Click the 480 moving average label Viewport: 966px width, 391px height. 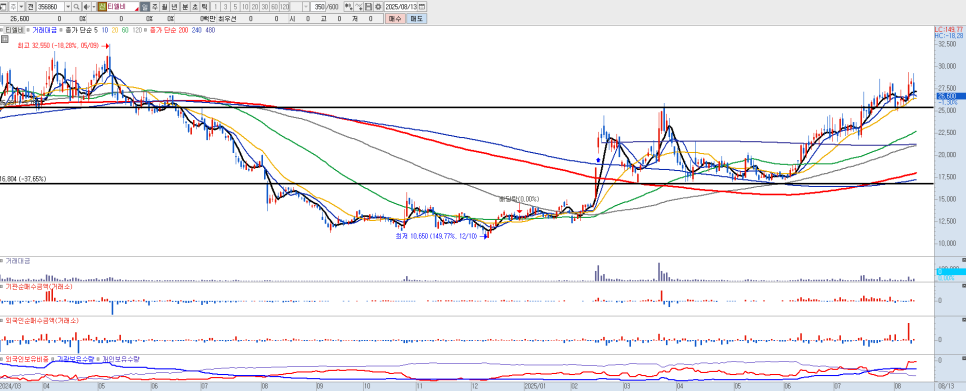[x=209, y=30]
